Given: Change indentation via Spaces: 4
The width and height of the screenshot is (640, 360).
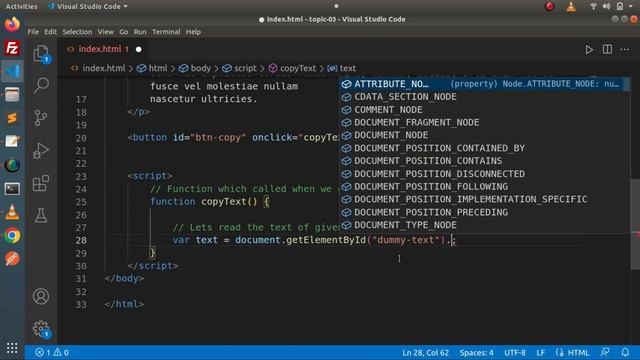Looking at the screenshot, I should [476, 352].
